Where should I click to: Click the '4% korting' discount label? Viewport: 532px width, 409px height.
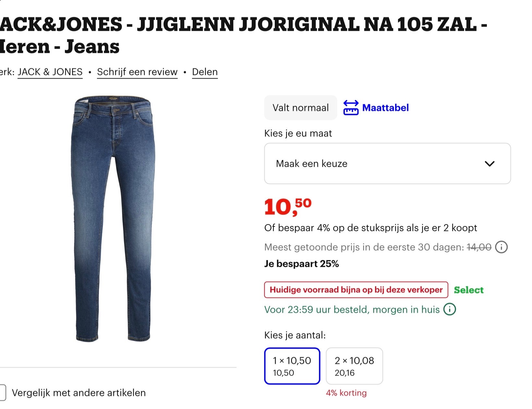(345, 393)
